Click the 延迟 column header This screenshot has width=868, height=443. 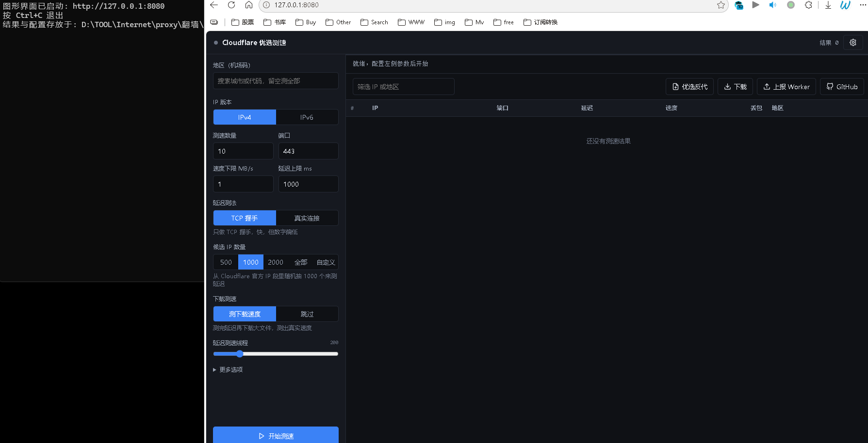587,108
